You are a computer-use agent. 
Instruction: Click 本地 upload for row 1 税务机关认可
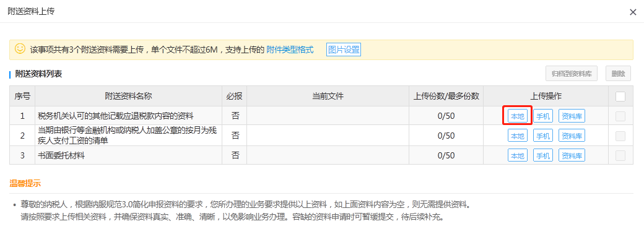[518, 116]
